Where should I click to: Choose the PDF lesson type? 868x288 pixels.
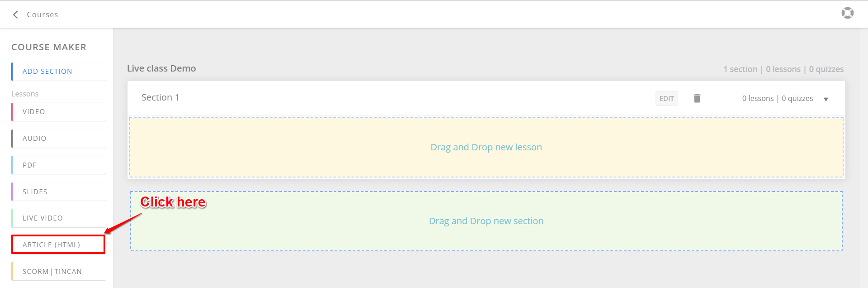click(x=59, y=165)
